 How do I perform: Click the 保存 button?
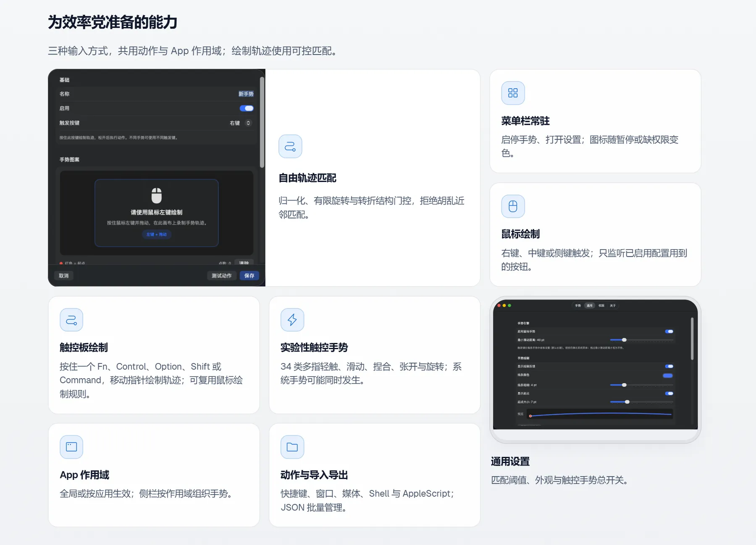tap(249, 276)
